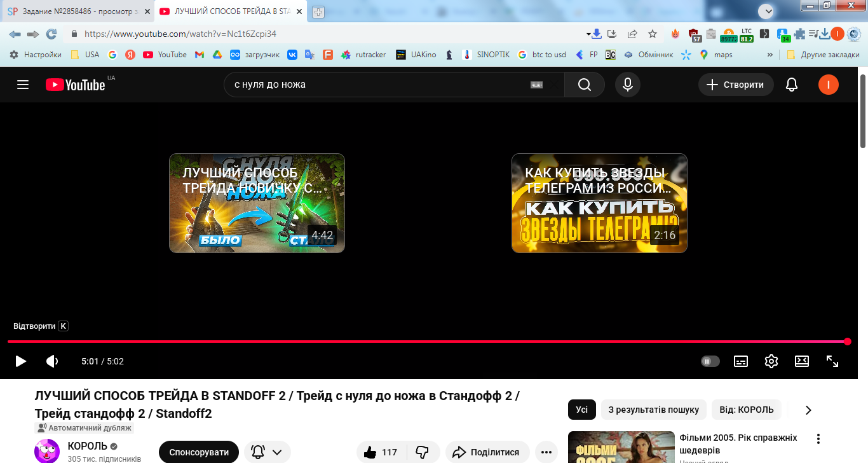The width and height of the screenshot is (868, 463).
Task: Open the USA bookmarks folder
Action: click(85, 55)
